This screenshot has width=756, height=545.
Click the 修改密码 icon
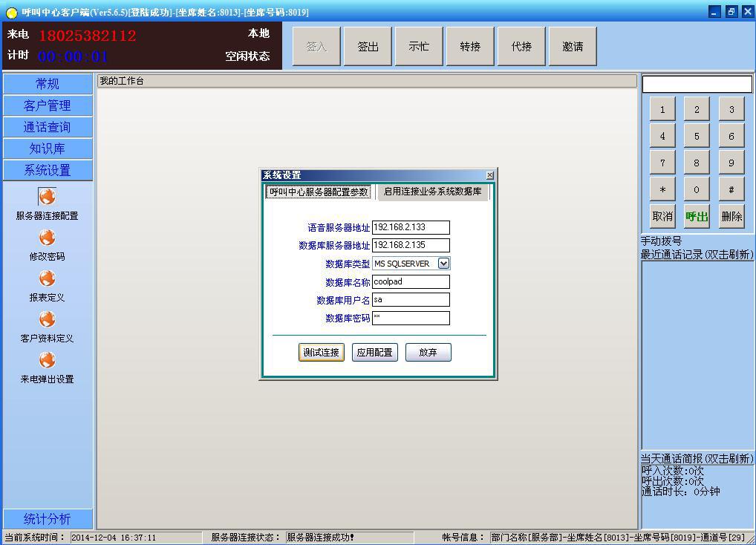pyautogui.click(x=47, y=238)
